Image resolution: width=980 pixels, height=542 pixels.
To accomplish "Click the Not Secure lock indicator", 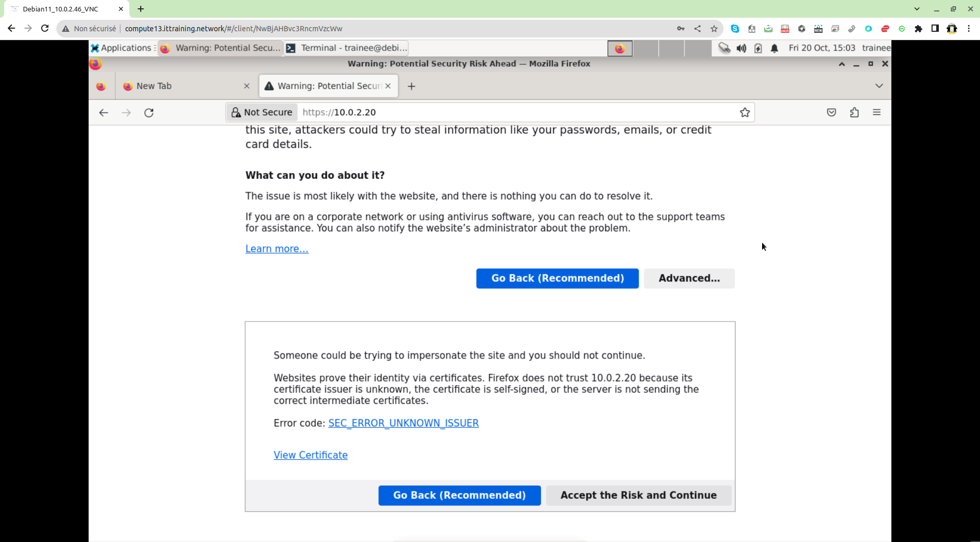I will [262, 113].
